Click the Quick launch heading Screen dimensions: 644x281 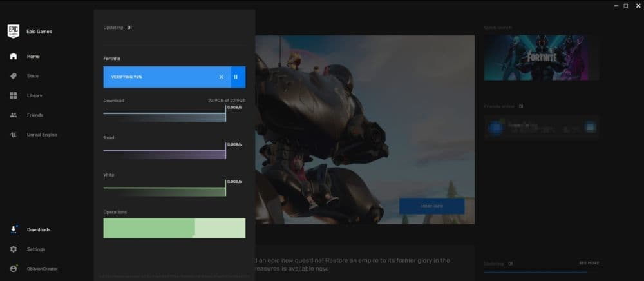(x=498, y=28)
